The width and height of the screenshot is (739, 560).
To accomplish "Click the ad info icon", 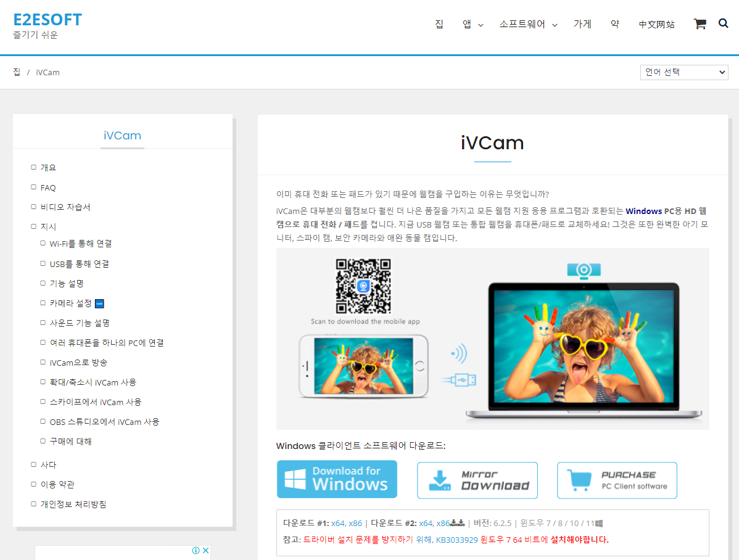I will coord(196,550).
